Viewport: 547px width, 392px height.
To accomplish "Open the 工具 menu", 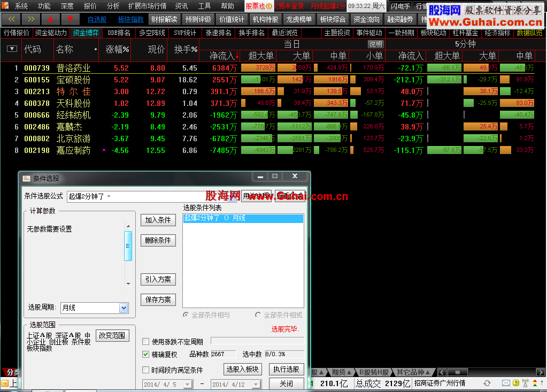I will click(204, 6).
